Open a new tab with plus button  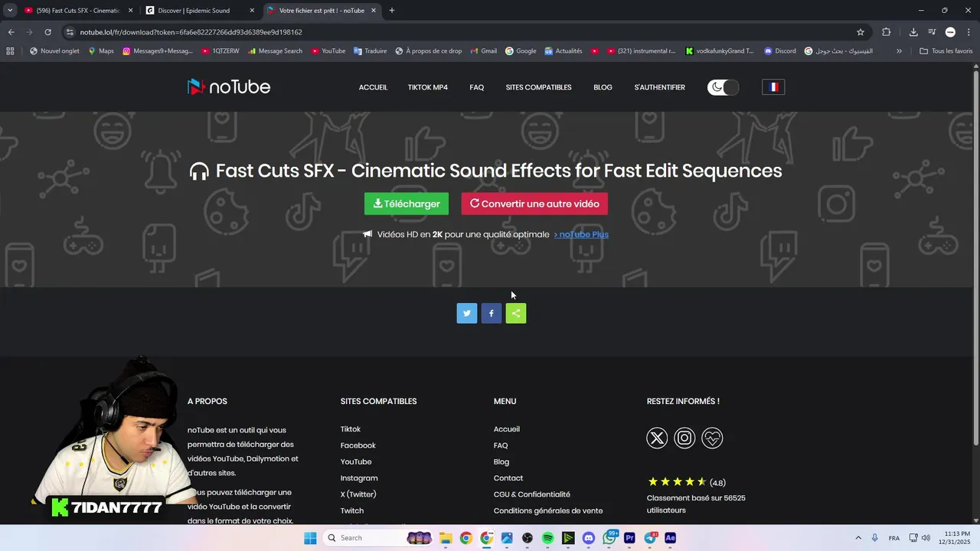tap(392, 11)
